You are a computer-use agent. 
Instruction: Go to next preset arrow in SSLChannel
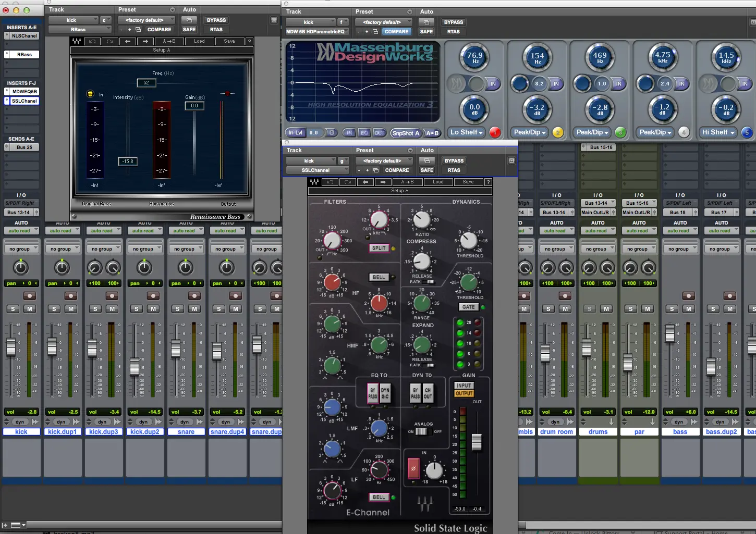(x=383, y=182)
